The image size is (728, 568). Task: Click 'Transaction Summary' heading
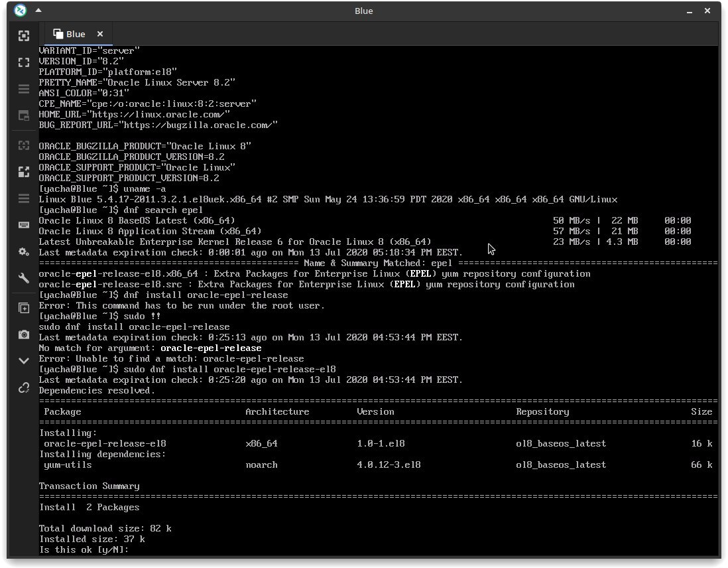tap(89, 486)
